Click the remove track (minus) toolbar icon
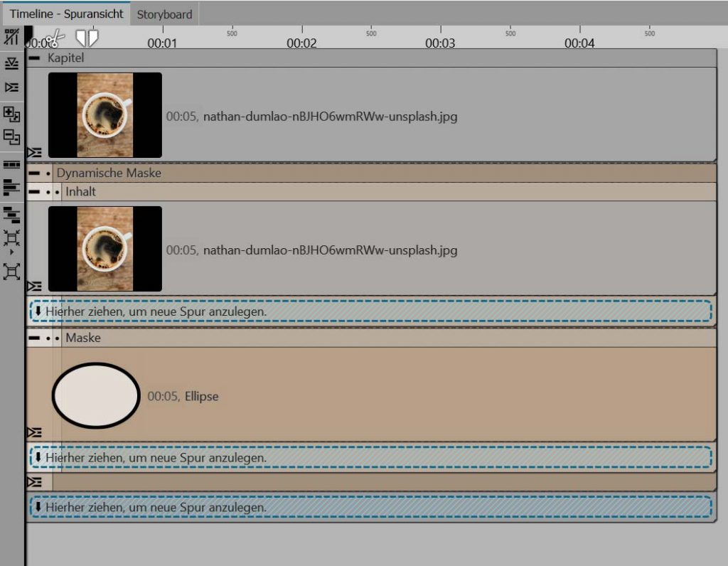The width and height of the screenshot is (728, 566). pos(11,137)
